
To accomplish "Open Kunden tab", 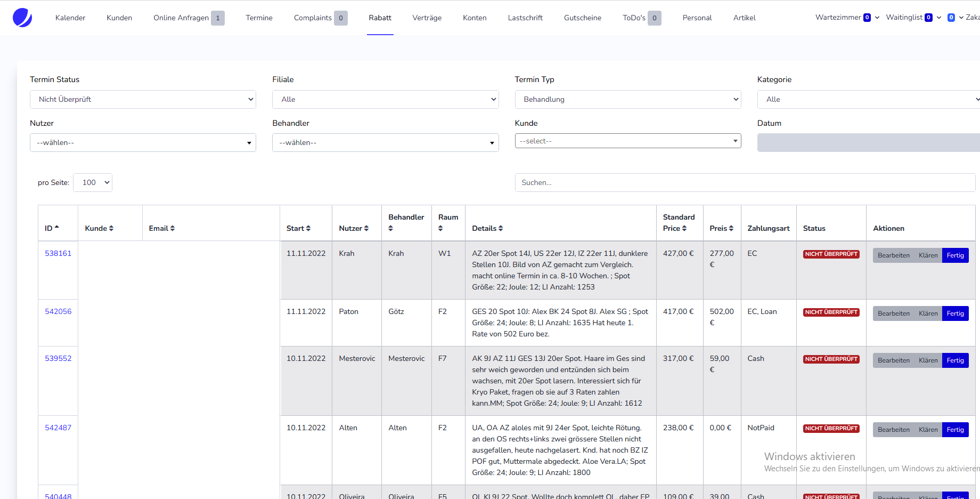I will coord(119,18).
